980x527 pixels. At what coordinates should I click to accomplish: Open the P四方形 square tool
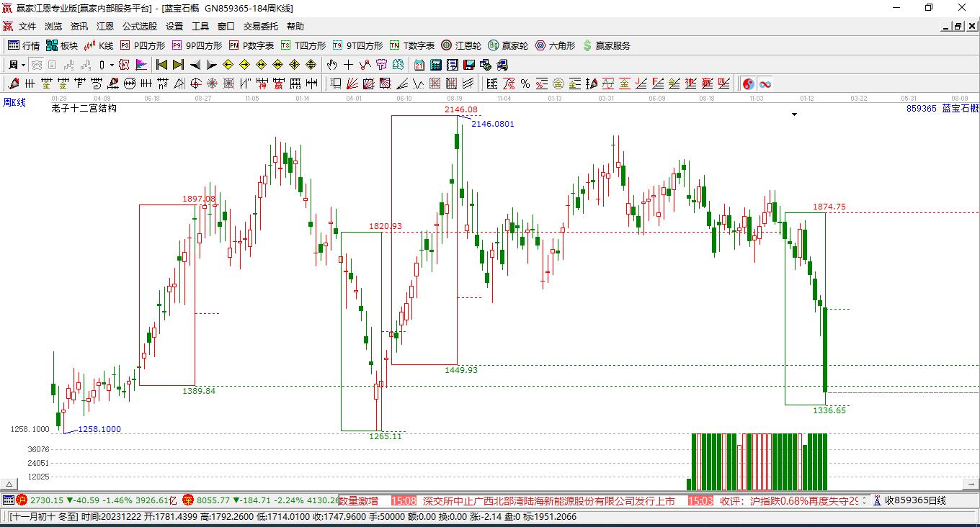click(x=142, y=45)
